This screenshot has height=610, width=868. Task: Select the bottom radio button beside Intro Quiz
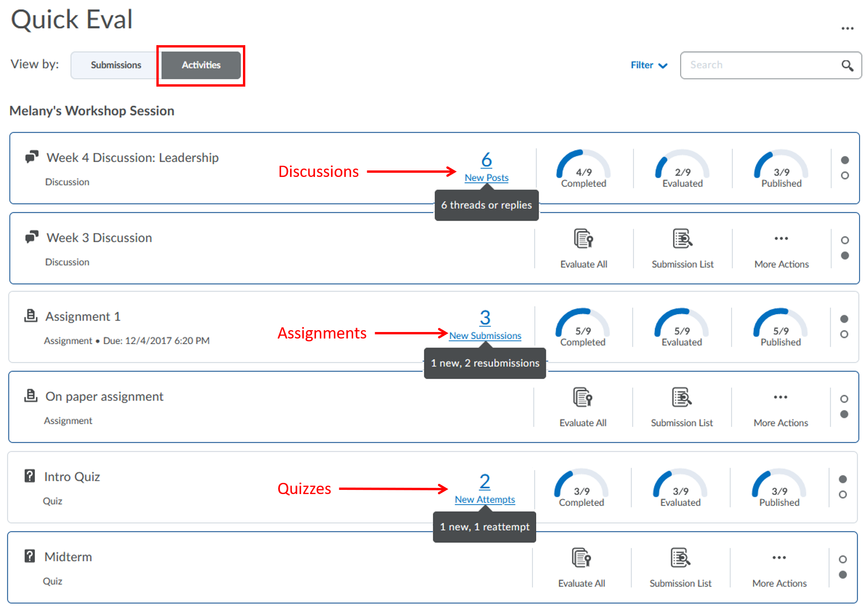pyautogui.click(x=843, y=495)
